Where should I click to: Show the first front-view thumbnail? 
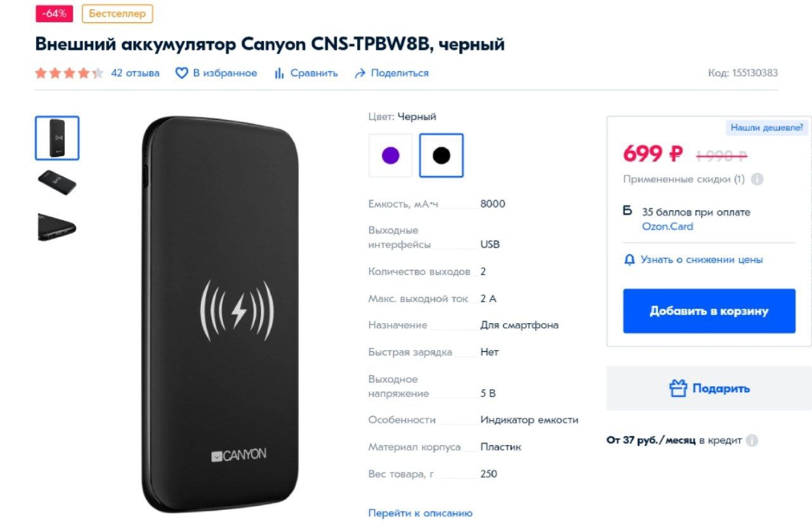tap(57, 138)
